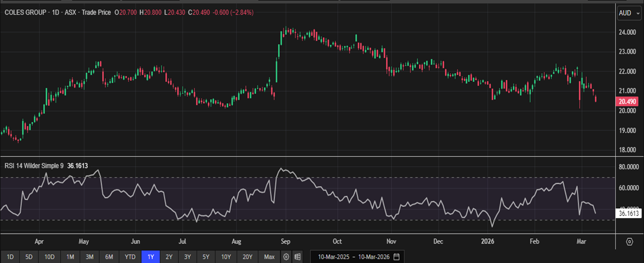The width and height of the screenshot is (644, 263).
Task: Choose the 10D range button
Action: click(50, 257)
